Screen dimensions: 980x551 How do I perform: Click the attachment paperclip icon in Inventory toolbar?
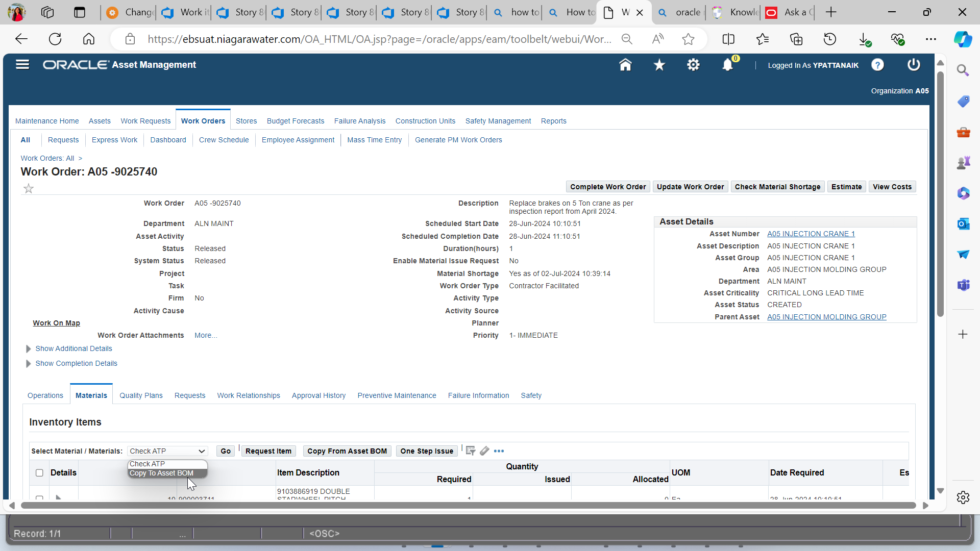484,451
